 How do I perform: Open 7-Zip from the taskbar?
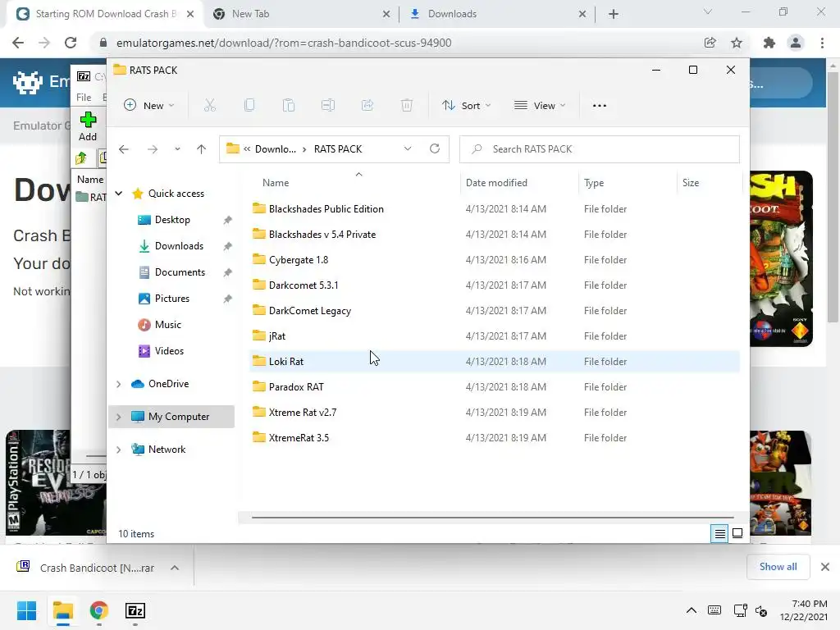135,610
